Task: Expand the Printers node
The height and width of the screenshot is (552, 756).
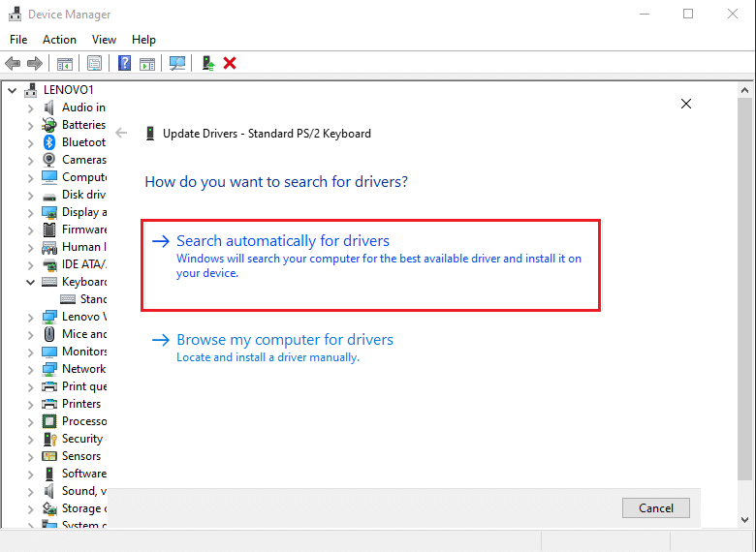Action: 30,405
